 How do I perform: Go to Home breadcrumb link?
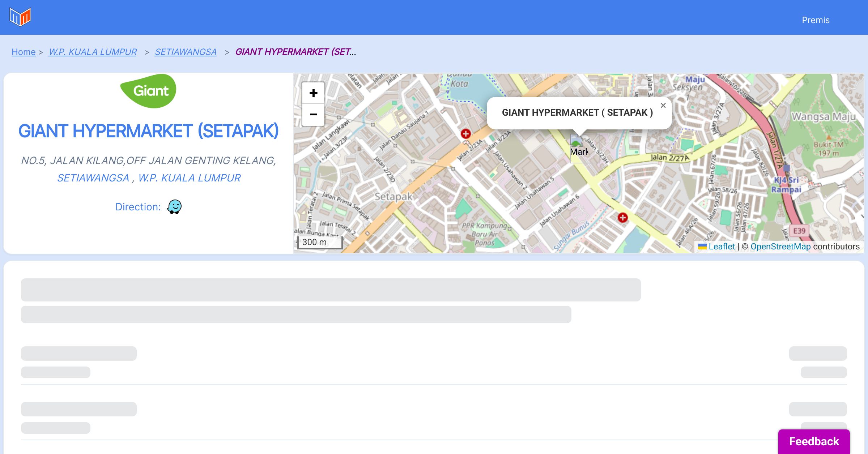24,52
